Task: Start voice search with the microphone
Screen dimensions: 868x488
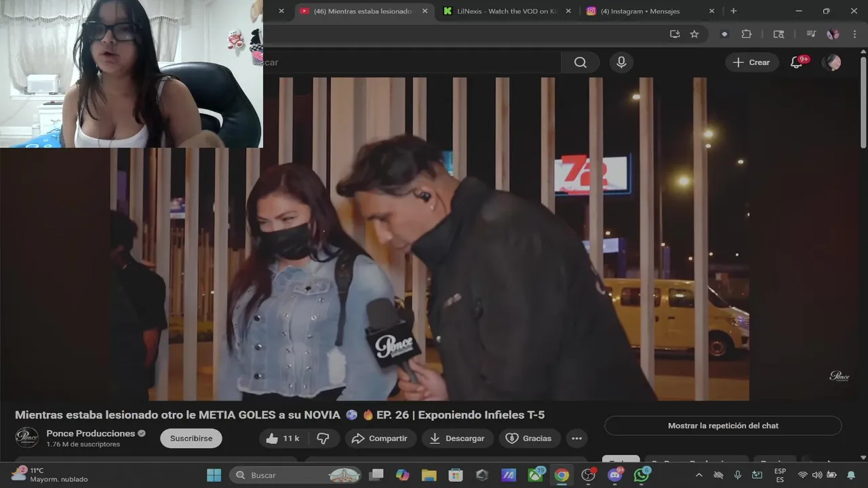Action: (621, 62)
